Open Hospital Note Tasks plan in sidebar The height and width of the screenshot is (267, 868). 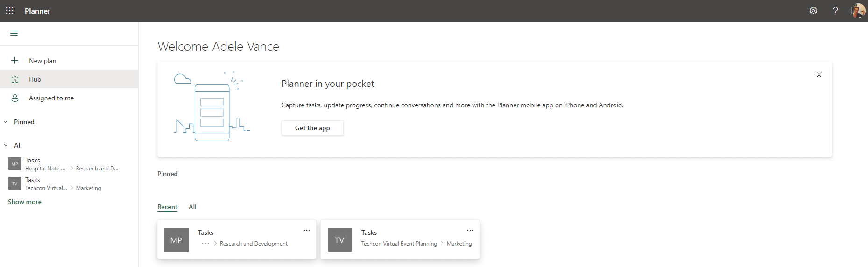click(x=33, y=164)
